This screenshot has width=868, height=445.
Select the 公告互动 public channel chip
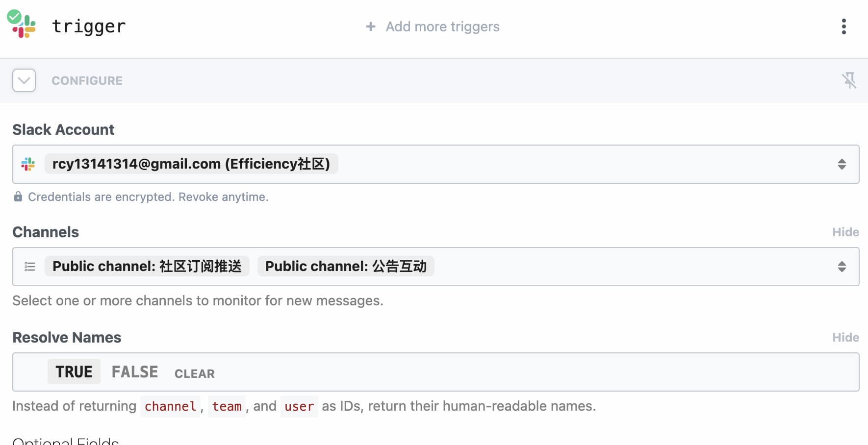click(x=346, y=266)
